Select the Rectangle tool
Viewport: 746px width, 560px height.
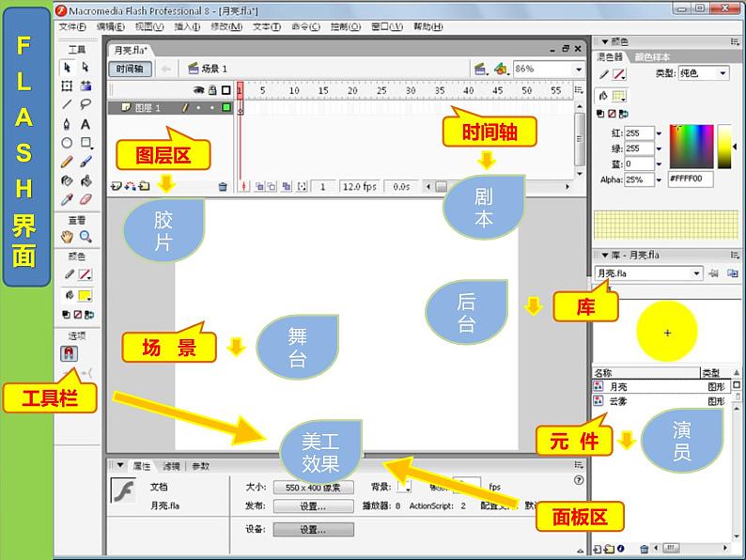tap(86, 143)
